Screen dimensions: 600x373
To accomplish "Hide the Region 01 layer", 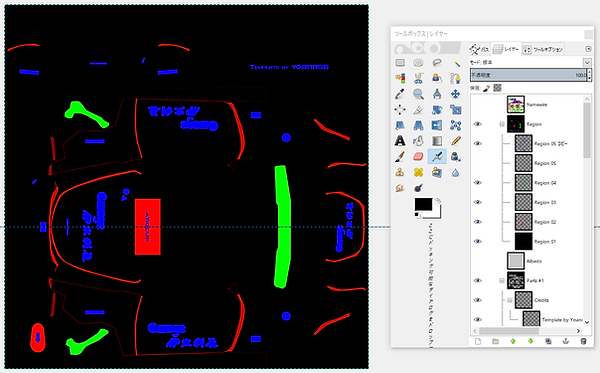I will point(477,241).
